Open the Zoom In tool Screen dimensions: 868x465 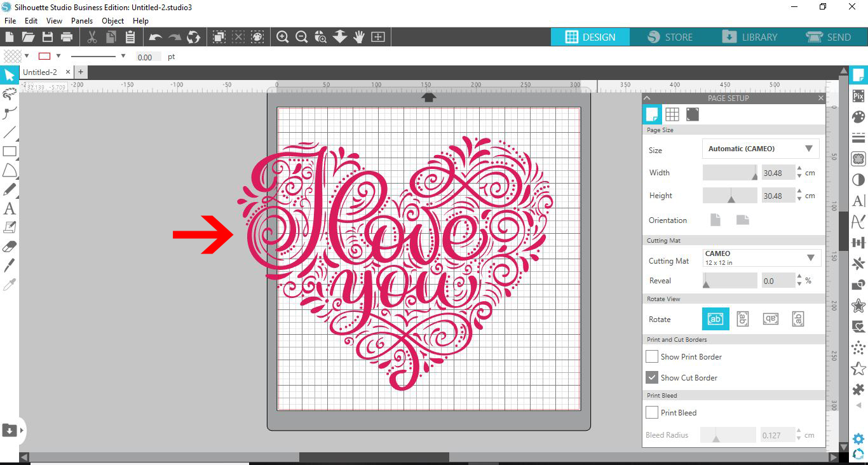[283, 37]
